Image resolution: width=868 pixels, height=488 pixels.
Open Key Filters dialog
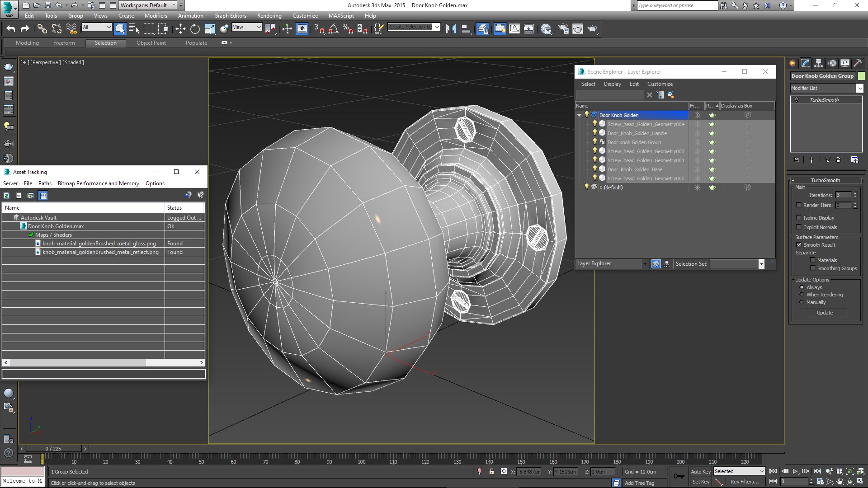[x=745, y=482]
